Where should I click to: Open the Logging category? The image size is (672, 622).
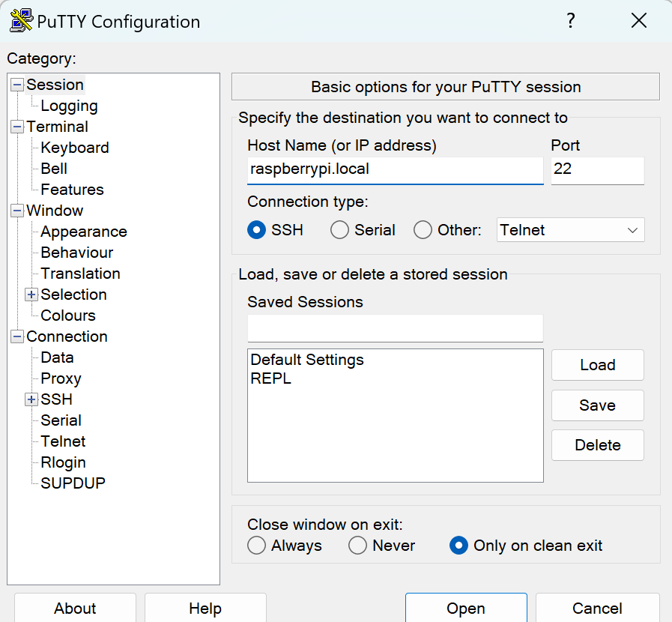pyautogui.click(x=69, y=106)
